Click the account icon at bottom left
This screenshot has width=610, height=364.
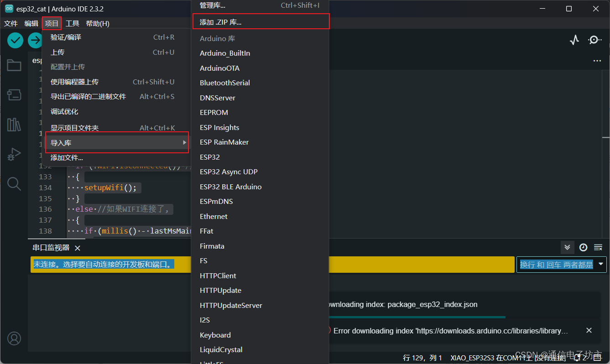(14, 338)
